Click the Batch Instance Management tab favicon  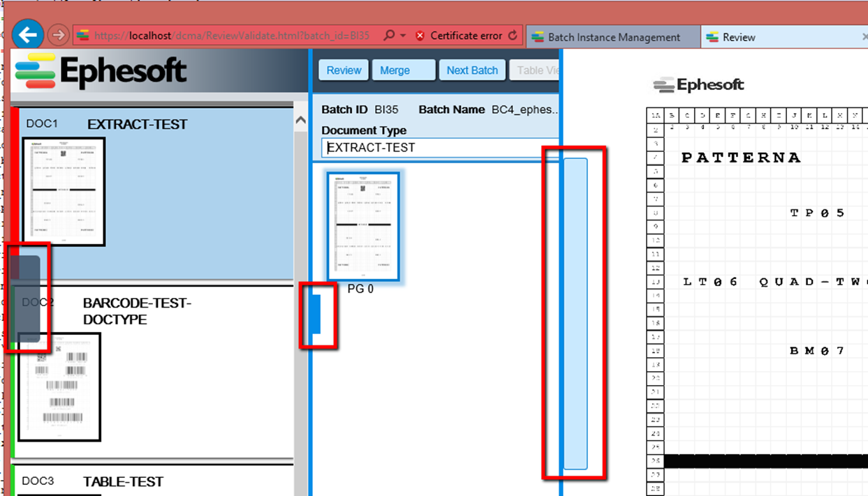pyautogui.click(x=538, y=37)
